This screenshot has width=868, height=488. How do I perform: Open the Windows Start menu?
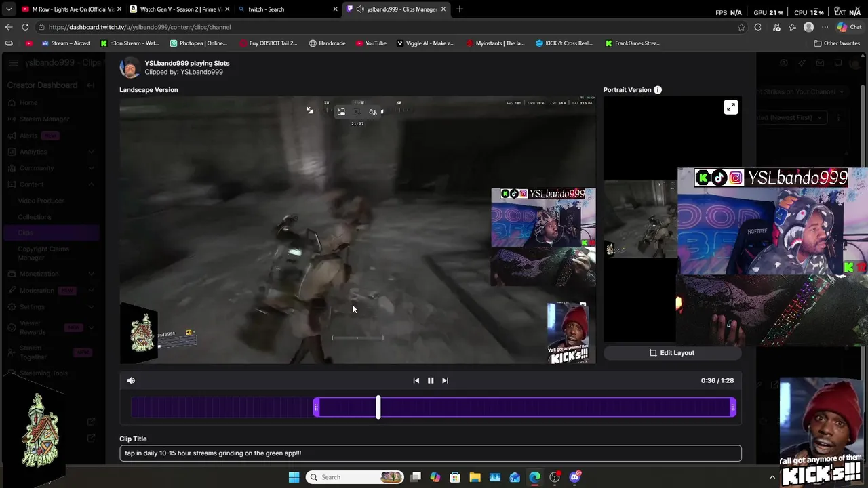point(294,477)
